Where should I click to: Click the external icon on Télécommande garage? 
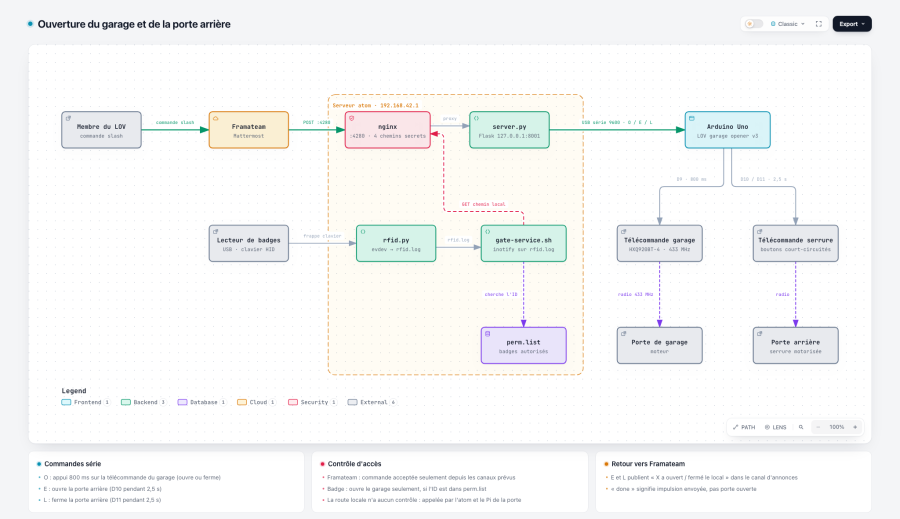pos(624,231)
